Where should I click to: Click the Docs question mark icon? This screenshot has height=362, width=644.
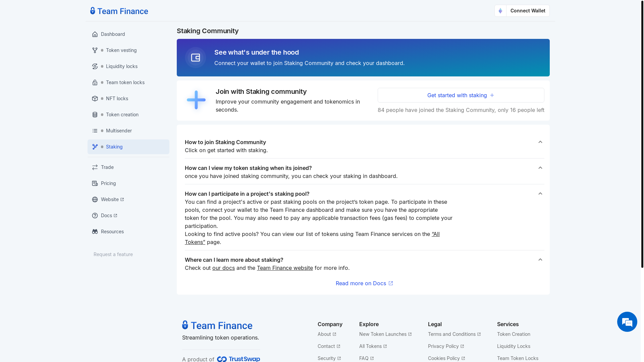95,216
